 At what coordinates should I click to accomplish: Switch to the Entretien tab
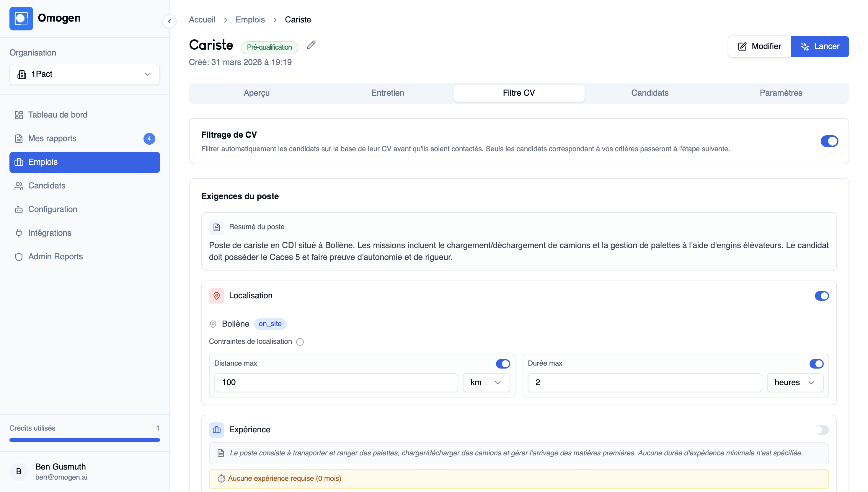(387, 93)
